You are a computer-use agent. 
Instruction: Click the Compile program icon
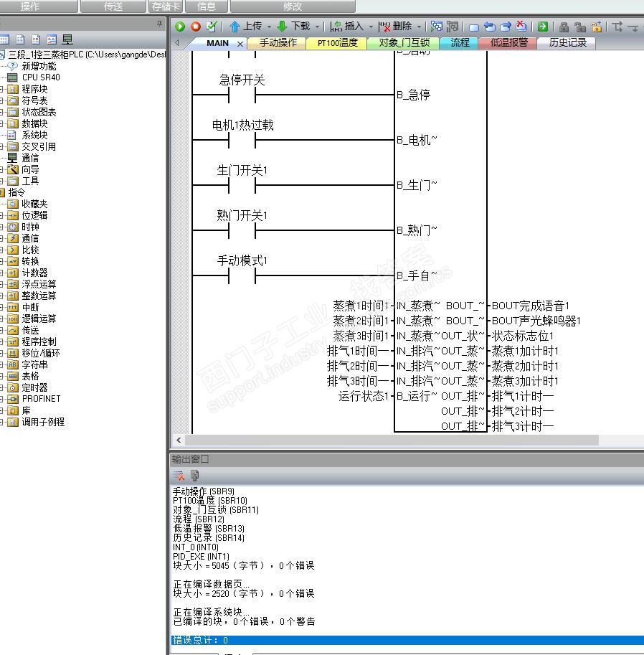click(212, 27)
